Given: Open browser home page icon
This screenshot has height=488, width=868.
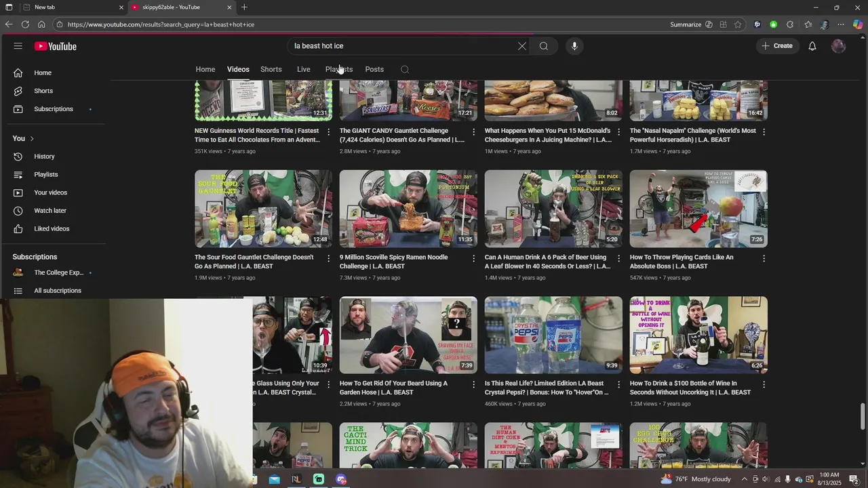Looking at the screenshot, I should pyautogui.click(x=41, y=24).
